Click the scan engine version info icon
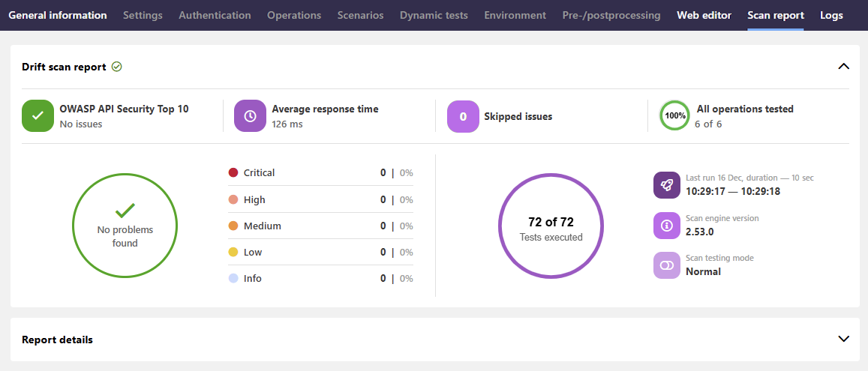868x371 pixels. click(666, 225)
